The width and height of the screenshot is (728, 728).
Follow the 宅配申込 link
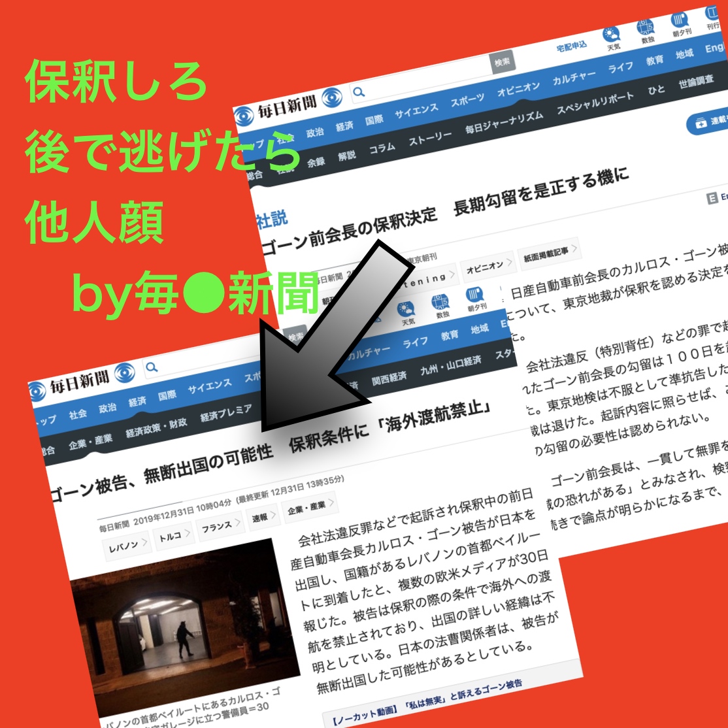571,47
